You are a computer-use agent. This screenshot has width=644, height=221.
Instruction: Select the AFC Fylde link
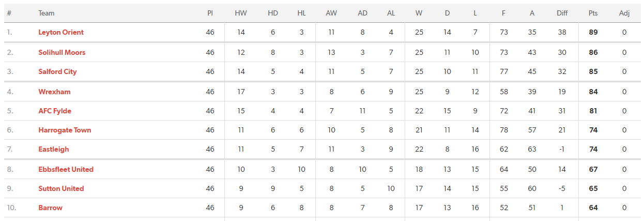tap(55, 111)
